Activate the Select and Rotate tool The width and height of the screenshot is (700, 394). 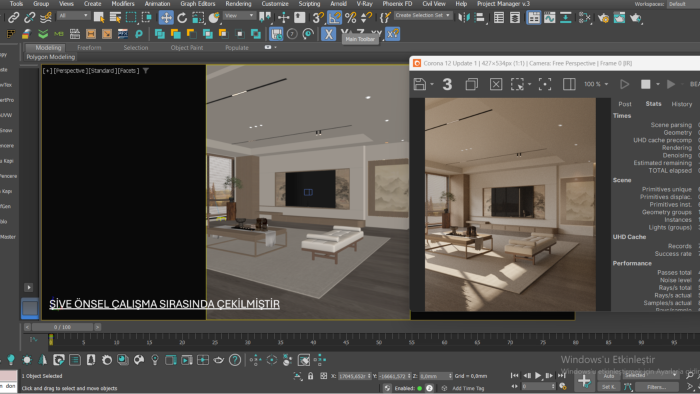pos(182,18)
